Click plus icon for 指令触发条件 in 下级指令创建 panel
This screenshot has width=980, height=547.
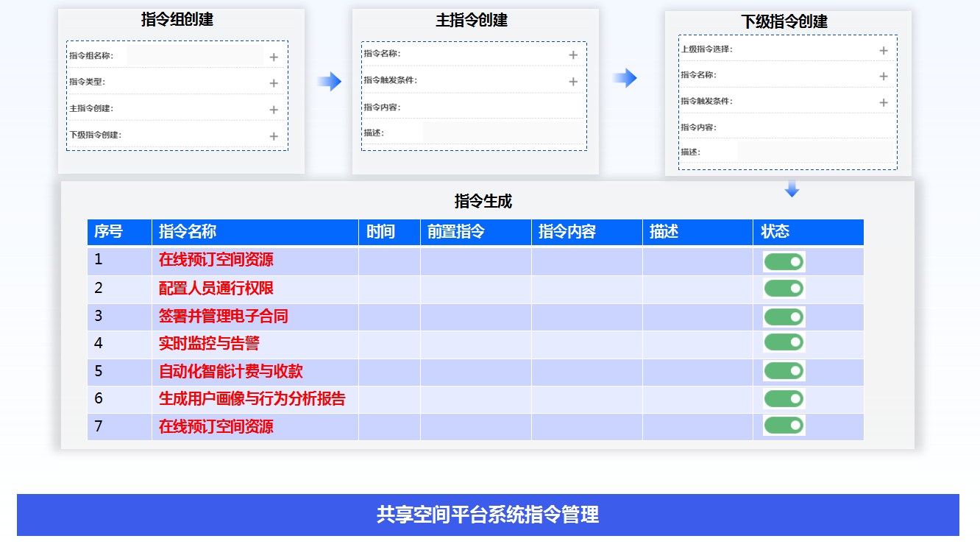pyautogui.click(x=884, y=102)
